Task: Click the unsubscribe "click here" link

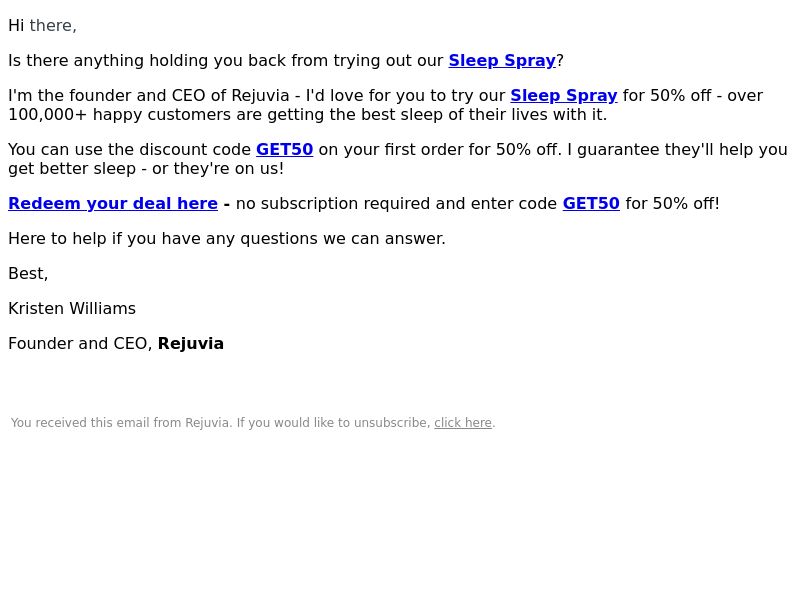Action: tap(463, 423)
